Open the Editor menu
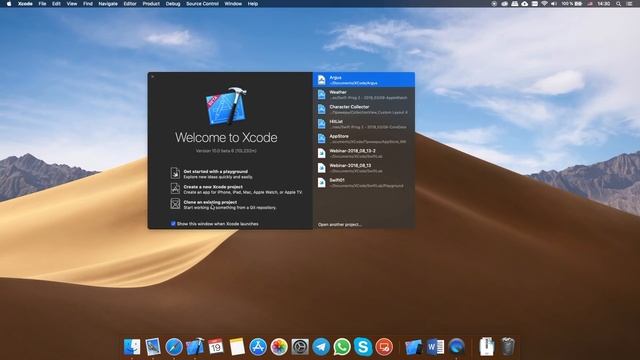This screenshot has height=360, width=640. click(130, 4)
